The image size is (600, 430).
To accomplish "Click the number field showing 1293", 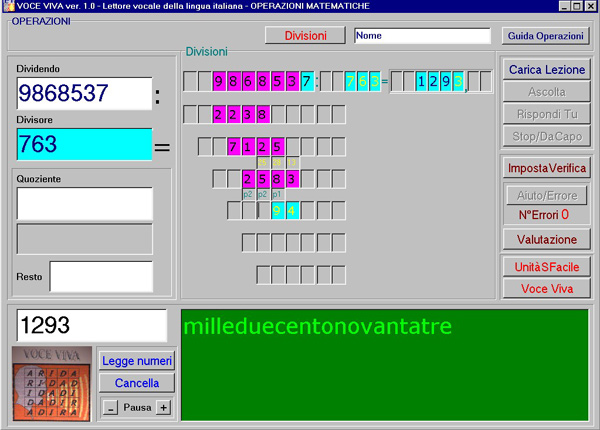I will (92, 326).
